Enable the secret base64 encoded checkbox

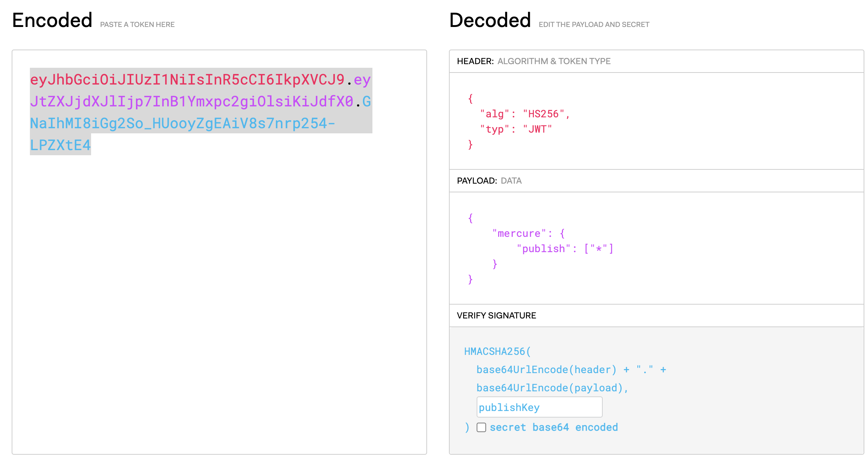click(x=481, y=427)
